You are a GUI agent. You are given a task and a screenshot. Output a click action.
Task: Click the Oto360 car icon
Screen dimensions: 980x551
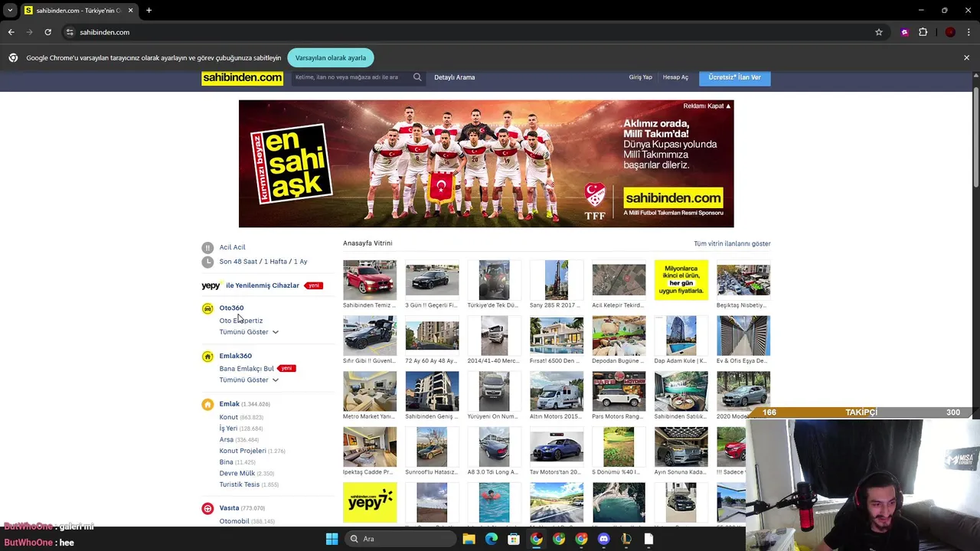click(207, 308)
